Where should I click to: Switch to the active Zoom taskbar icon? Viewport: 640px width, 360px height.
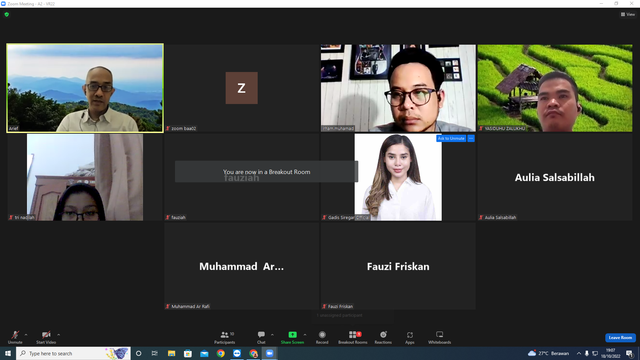coord(269,353)
